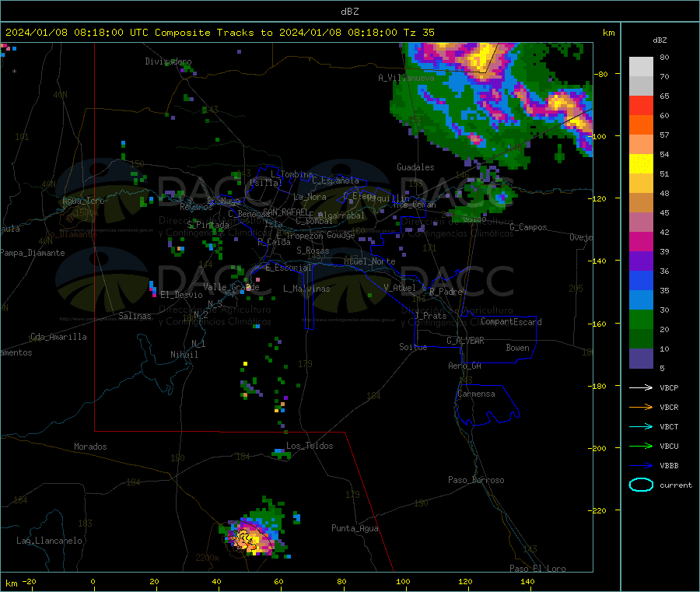This screenshot has width=700, height=592.
Task: Click the green VBCU arrow in legend
Action: (641, 446)
